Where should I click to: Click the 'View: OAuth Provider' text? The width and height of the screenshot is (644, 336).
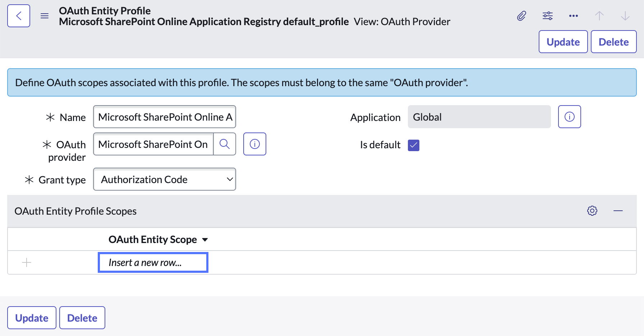(402, 22)
